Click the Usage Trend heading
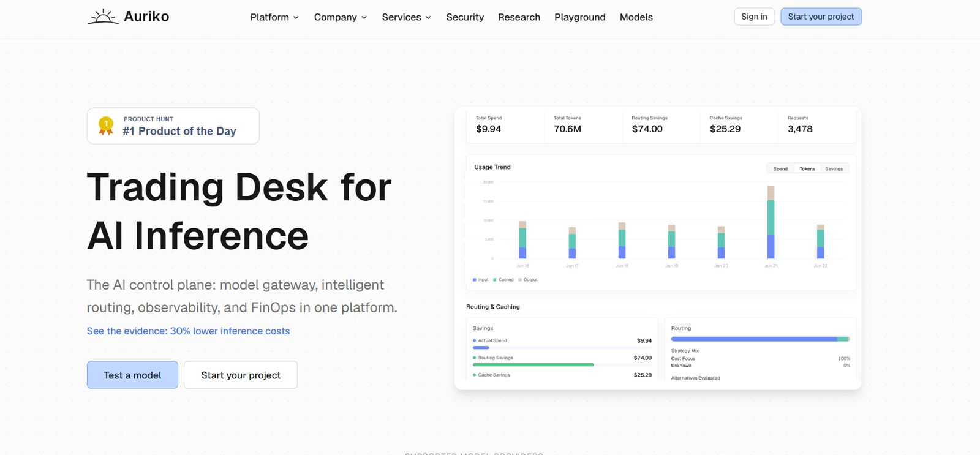The height and width of the screenshot is (455, 980). 492,167
